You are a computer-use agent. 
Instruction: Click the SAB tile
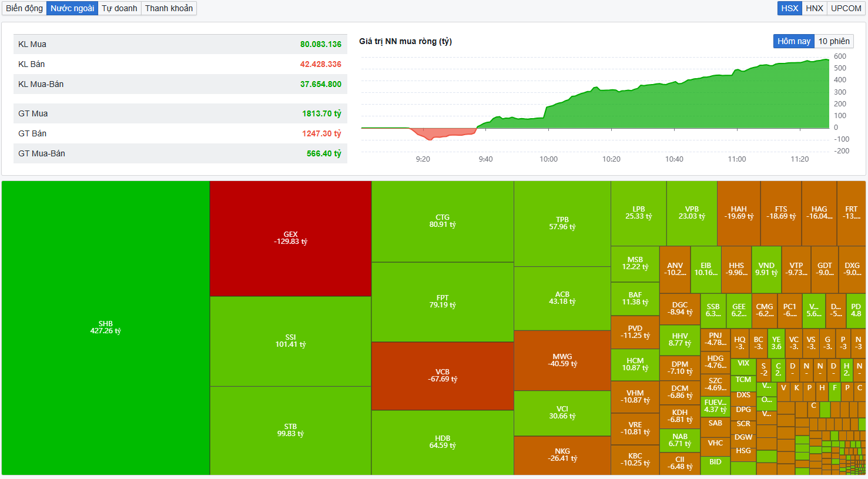point(715,427)
